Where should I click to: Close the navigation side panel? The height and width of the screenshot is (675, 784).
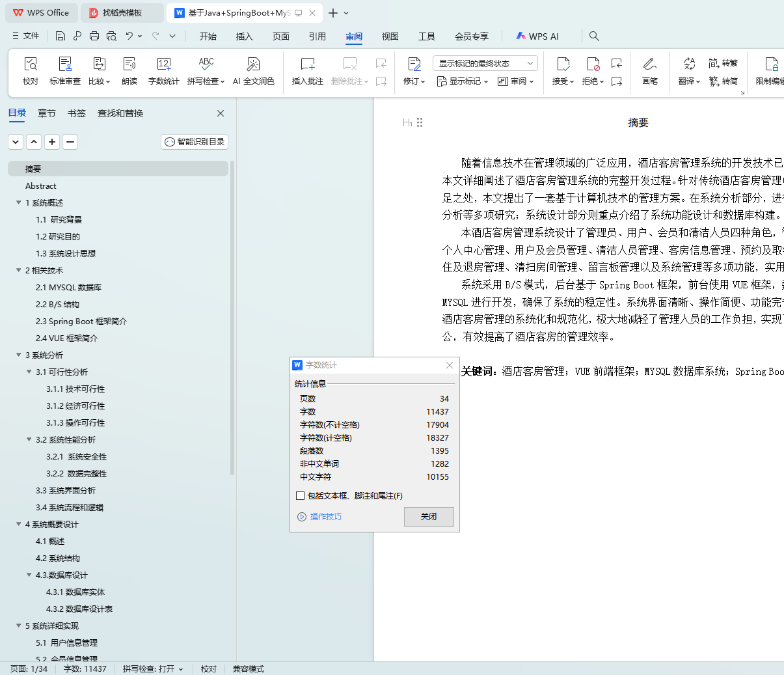221,113
